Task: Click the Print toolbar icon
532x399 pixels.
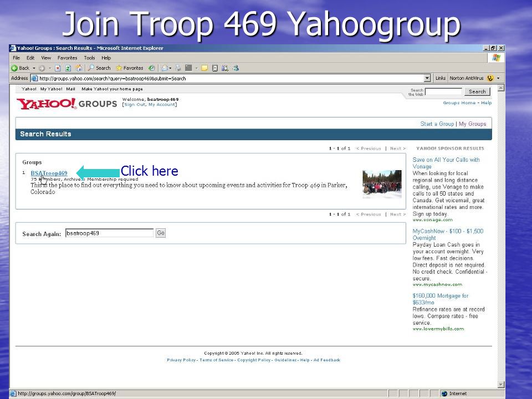Action: pos(178,68)
